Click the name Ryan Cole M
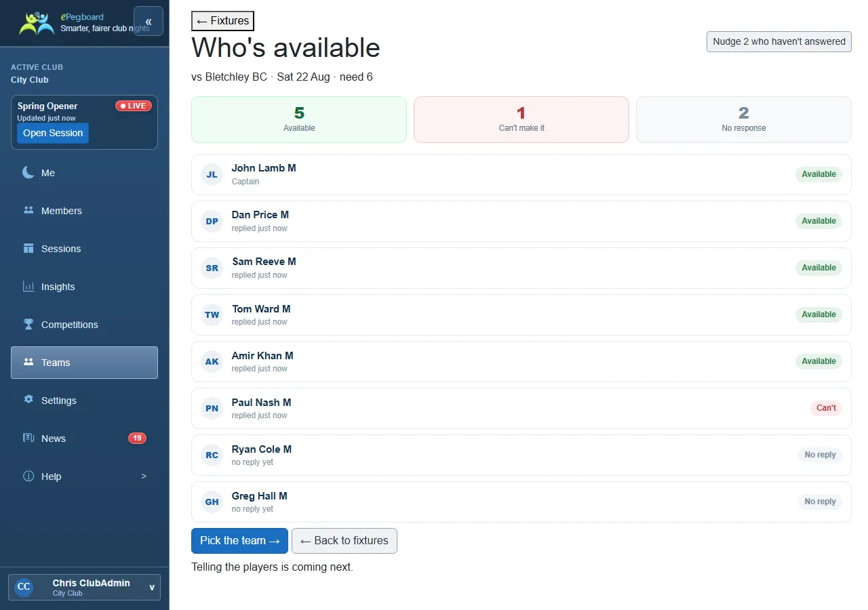Image resolution: width=868 pixels, height=610 pixels. click(262, 449)
